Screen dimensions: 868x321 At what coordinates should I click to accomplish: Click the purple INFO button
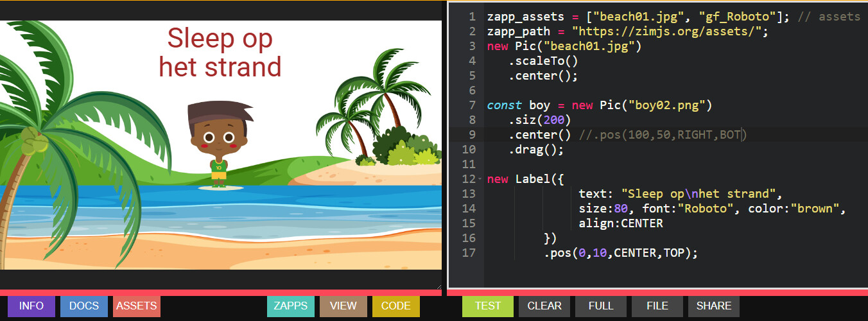[x=31, y=306]
